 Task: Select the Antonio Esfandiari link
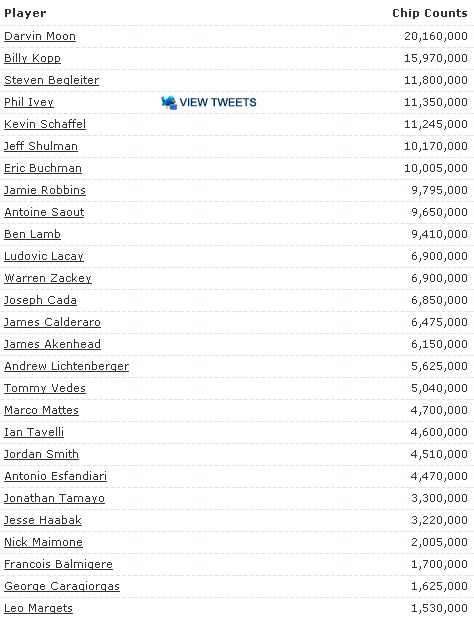pyautogui.click(x=55, y=476)
